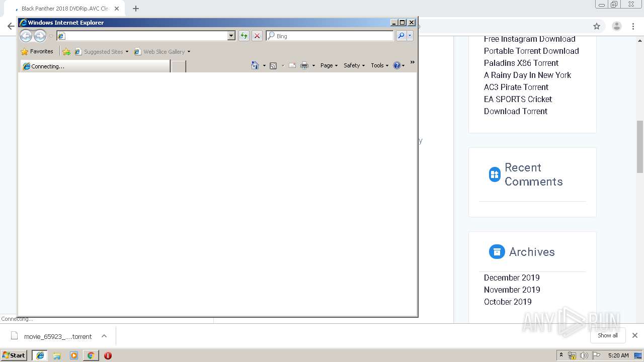Viewport: 644px width, 362px height.
Task: Open the media player taskbar icon
Action: click(74, 355)
